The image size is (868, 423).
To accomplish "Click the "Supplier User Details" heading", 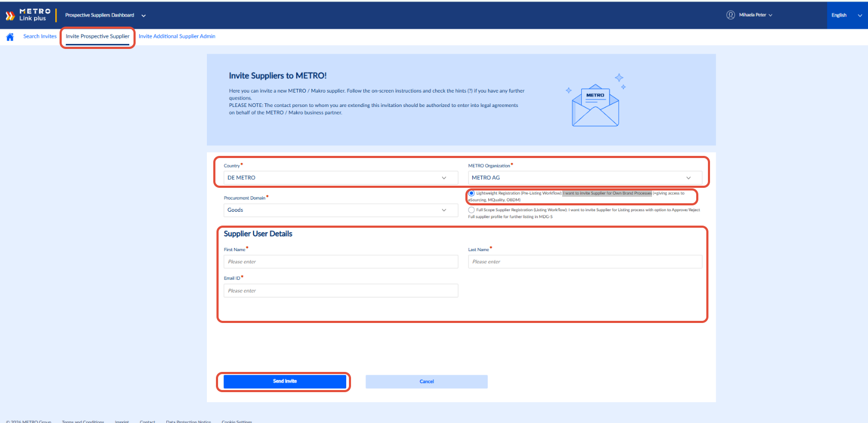I will click(258, 234).
